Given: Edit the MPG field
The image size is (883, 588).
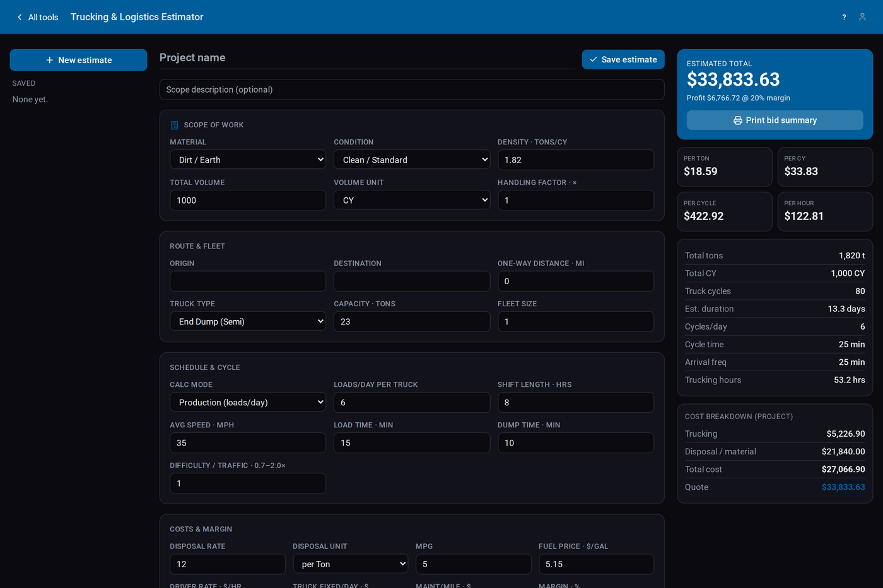Looking at the screenshot, I should pyautogui.click(x=474, y=564).
